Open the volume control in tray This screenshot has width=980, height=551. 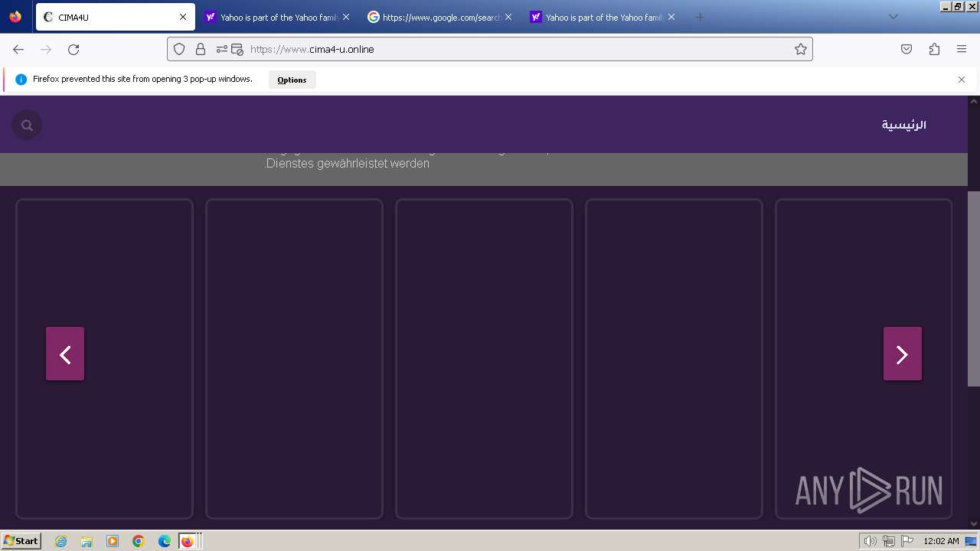(871, 541)
